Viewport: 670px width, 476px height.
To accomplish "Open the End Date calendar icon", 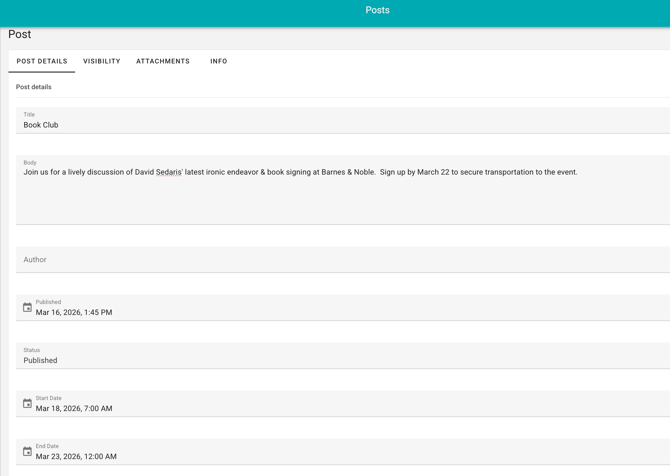I will pyautogui.click(x=27, y=452).
